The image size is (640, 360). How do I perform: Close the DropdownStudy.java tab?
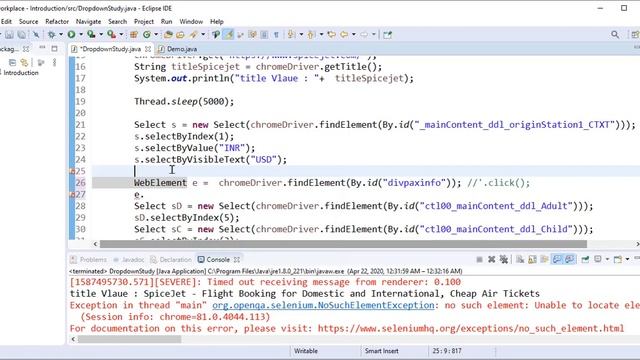coord(148,49)
